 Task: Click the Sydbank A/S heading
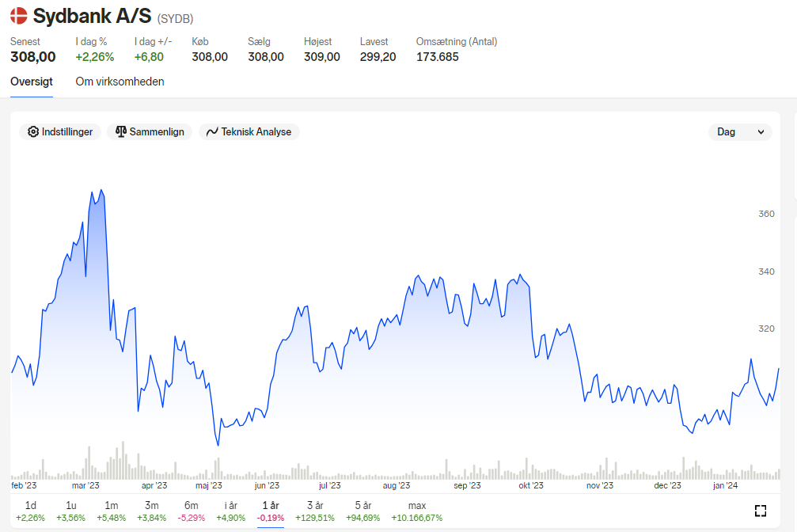92,17
